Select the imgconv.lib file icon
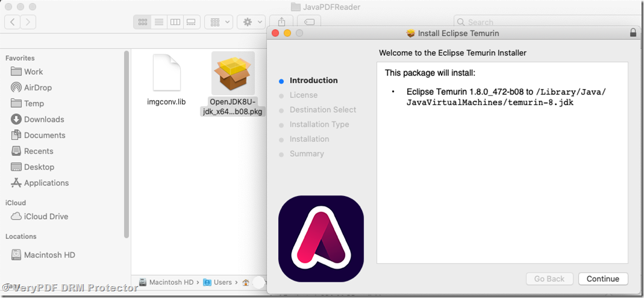This screenshot has height=298, width=644. (x=166, y=73)
